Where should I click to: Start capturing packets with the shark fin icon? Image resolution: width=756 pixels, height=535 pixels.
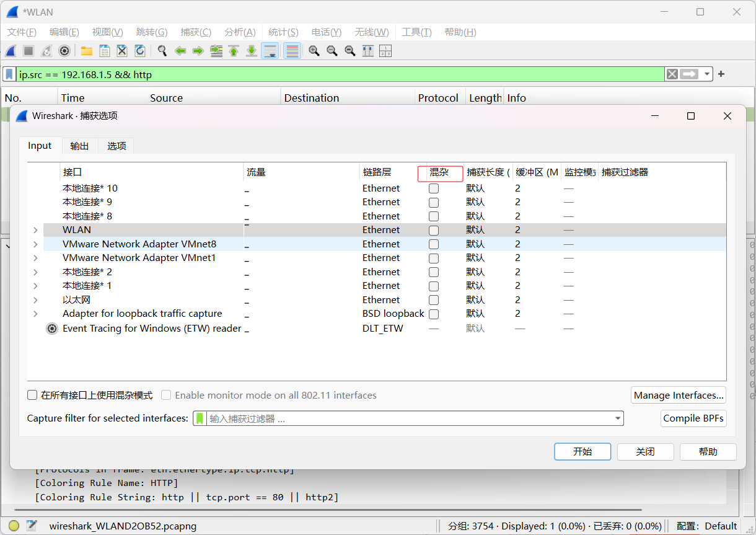pos(11,51)
